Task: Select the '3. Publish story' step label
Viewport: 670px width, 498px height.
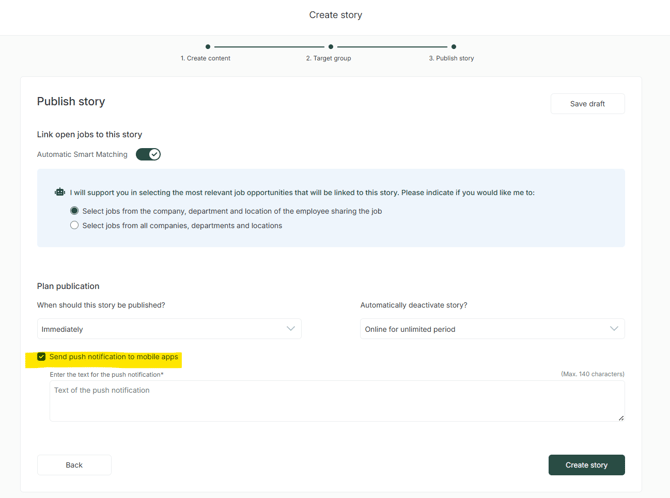Action: click(451, 59)
